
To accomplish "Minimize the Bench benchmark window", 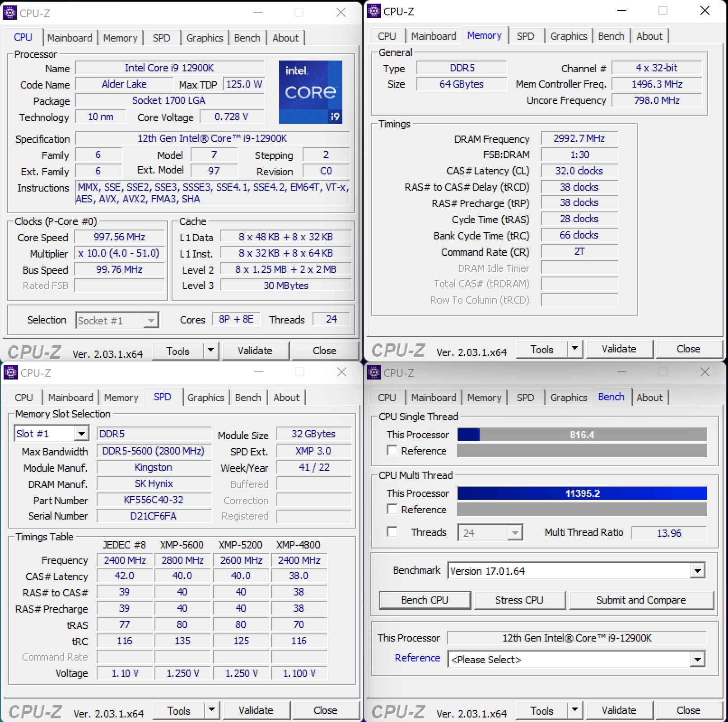I will pyautogui.click(x=622, y=372).
